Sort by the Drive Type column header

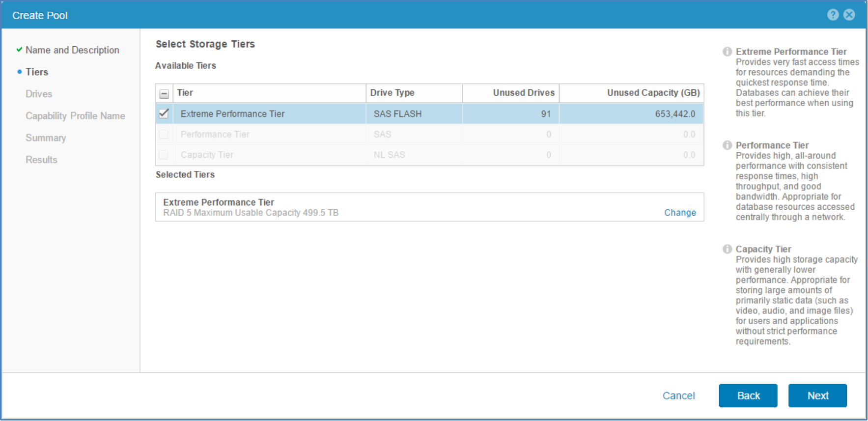click(x=414, y=93)
